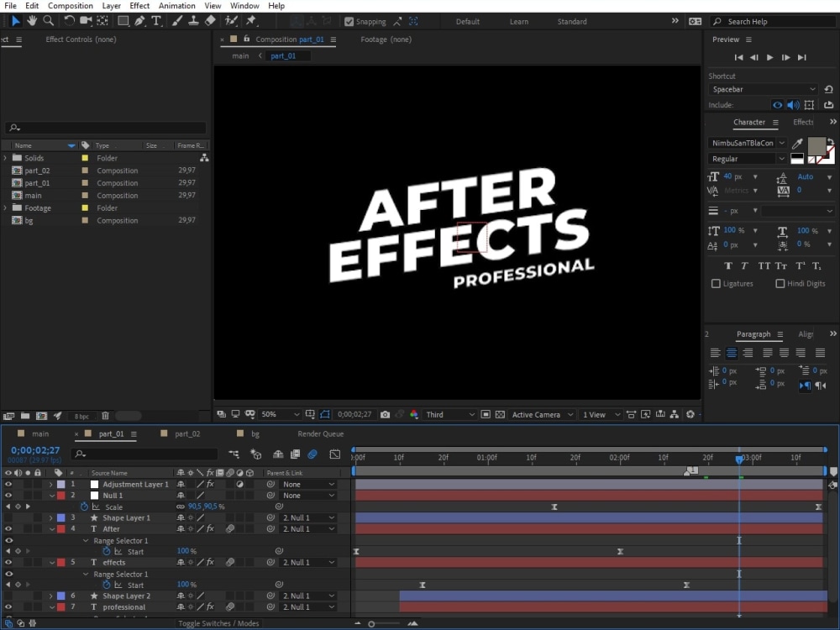This screenshot has width=840, height=630.
Task: Open the Effect menu
Action: pos(139,6)
